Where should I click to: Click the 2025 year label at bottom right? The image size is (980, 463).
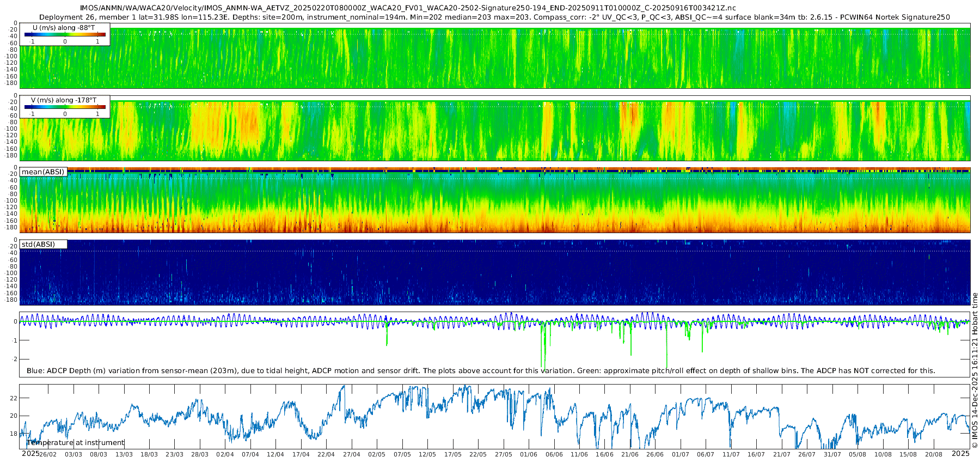pos(960,454)
